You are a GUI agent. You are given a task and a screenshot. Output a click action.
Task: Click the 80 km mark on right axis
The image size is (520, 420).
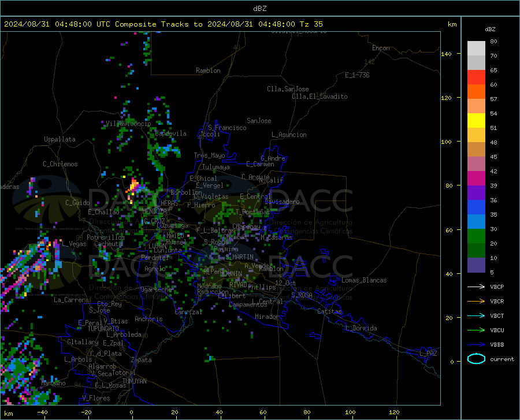coord(449,185)
